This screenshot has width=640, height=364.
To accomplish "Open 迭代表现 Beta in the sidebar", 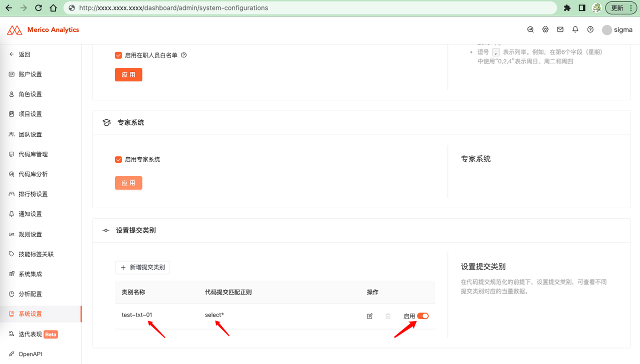I will pyautogui.click(x=40, y=334).
